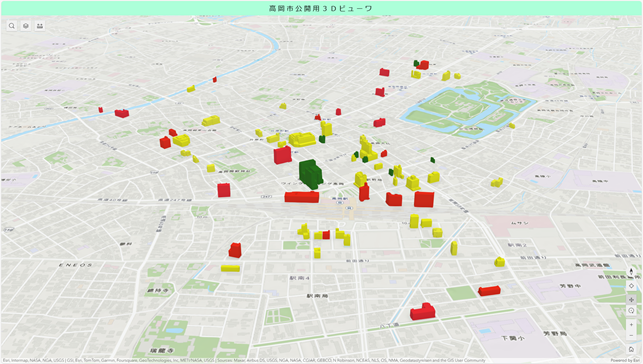Open the legend panel button

pyautogui.click(x=40, y=26)
